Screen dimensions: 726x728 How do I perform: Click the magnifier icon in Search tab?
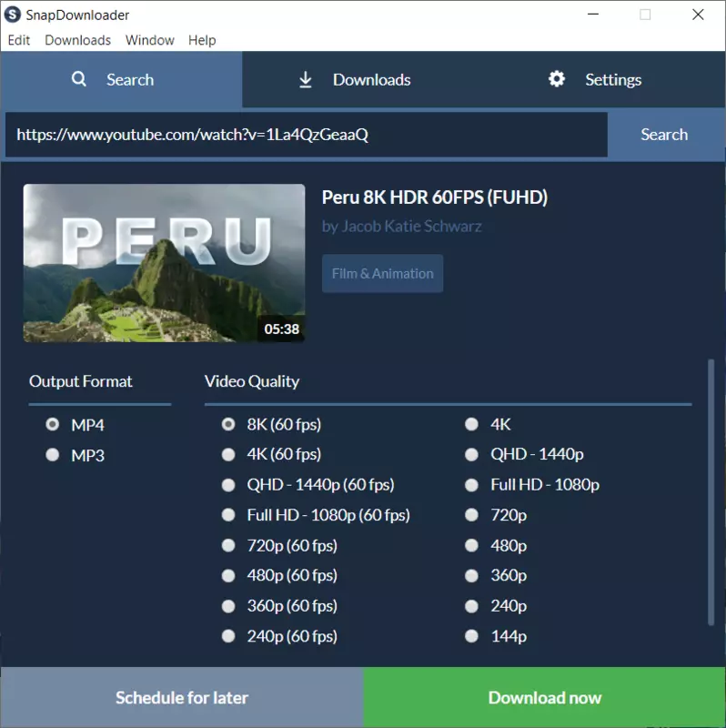pos(79,79)
